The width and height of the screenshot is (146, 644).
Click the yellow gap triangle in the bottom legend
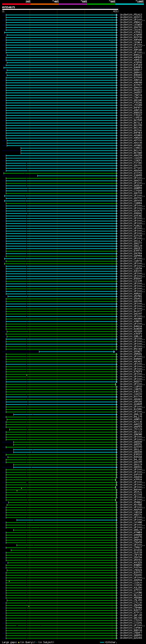pyautogui.click(x=19, y=642)
